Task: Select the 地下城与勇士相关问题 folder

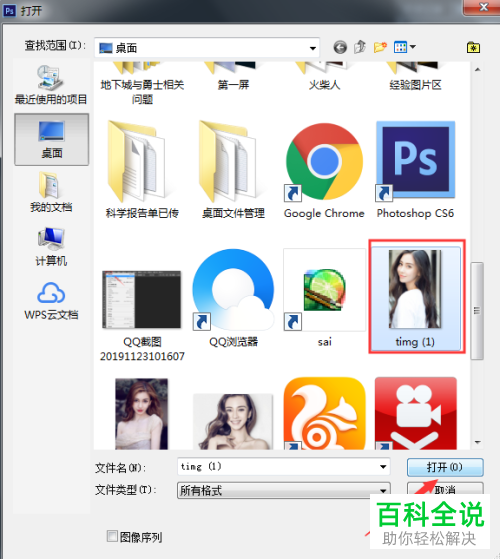Action: (x=142, y=84)
